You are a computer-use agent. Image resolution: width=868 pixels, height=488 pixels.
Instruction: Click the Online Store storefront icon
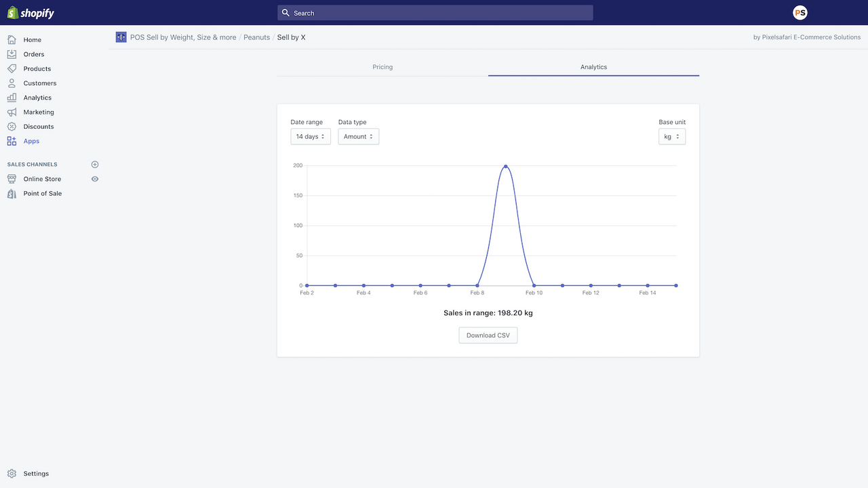click(12, 179)
